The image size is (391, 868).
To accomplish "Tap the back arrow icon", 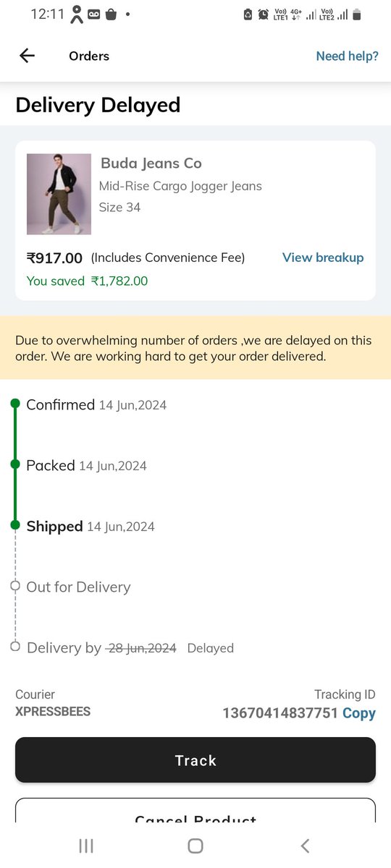I will (x=27, y=56).
